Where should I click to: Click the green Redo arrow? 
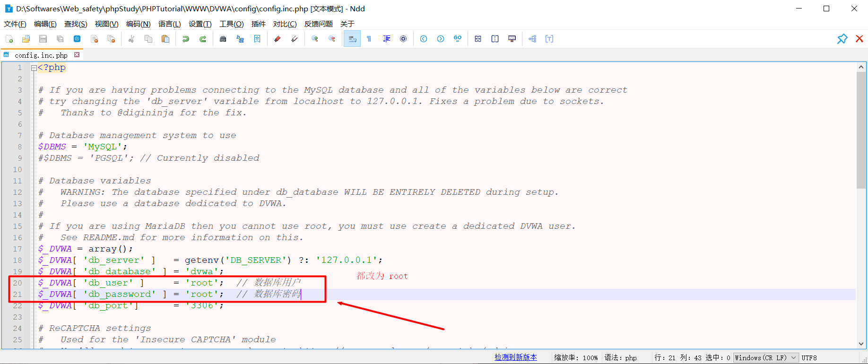[203, 39]
